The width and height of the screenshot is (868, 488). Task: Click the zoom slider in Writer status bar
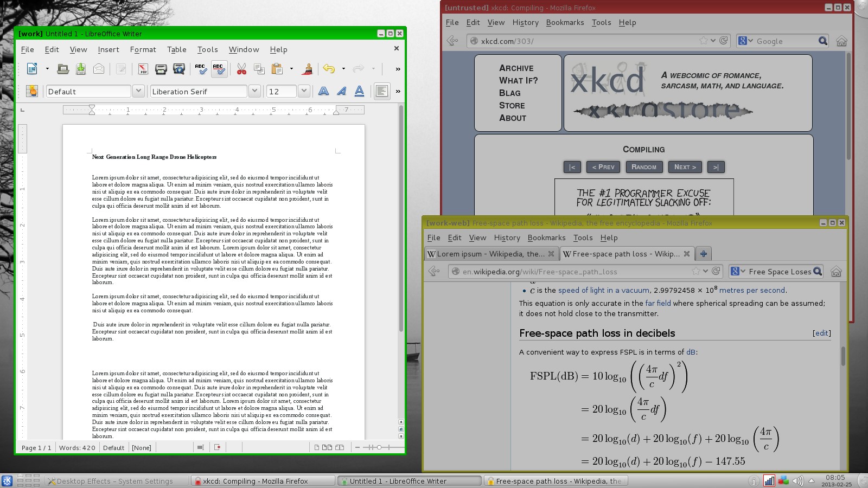coord(379,447)
